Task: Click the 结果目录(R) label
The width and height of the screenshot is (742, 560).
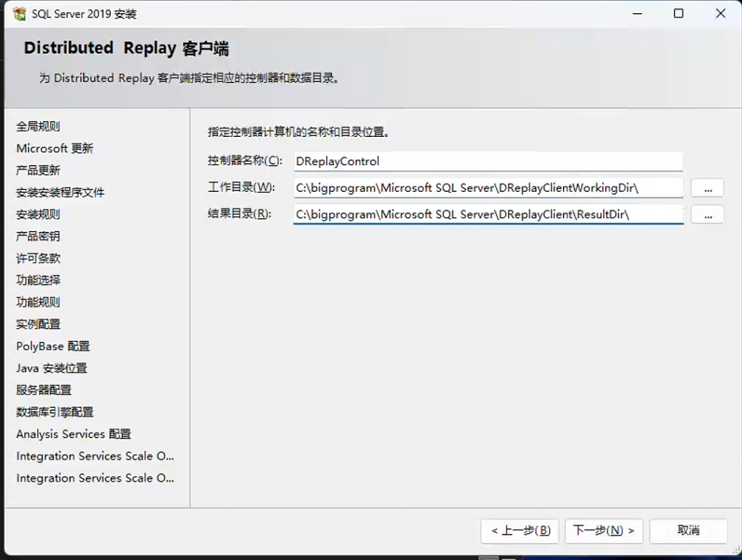Action: coord(239,214)
